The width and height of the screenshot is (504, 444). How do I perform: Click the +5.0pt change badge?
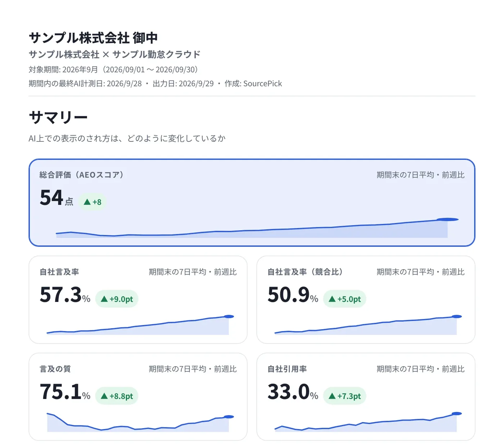click(345, 299)
